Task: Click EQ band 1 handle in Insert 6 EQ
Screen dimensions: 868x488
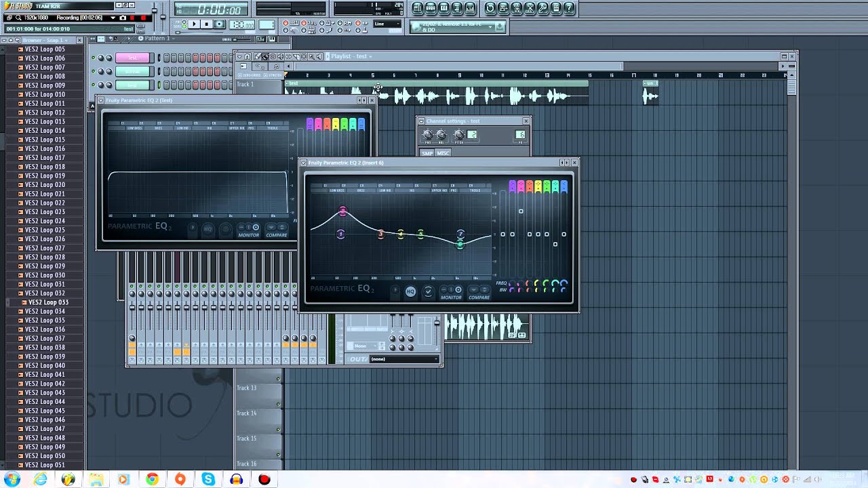Action: coord(340,235)
